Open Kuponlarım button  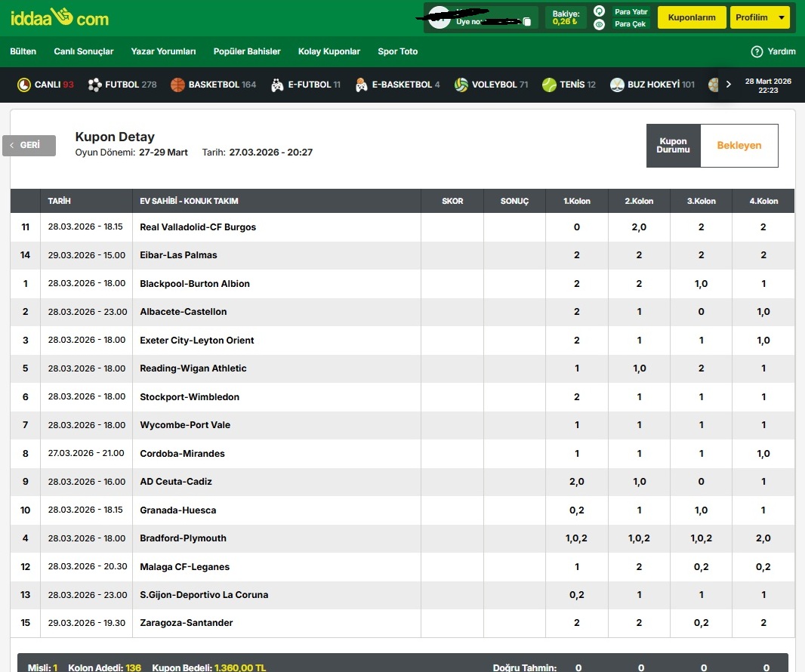click(x=692, y=17)
